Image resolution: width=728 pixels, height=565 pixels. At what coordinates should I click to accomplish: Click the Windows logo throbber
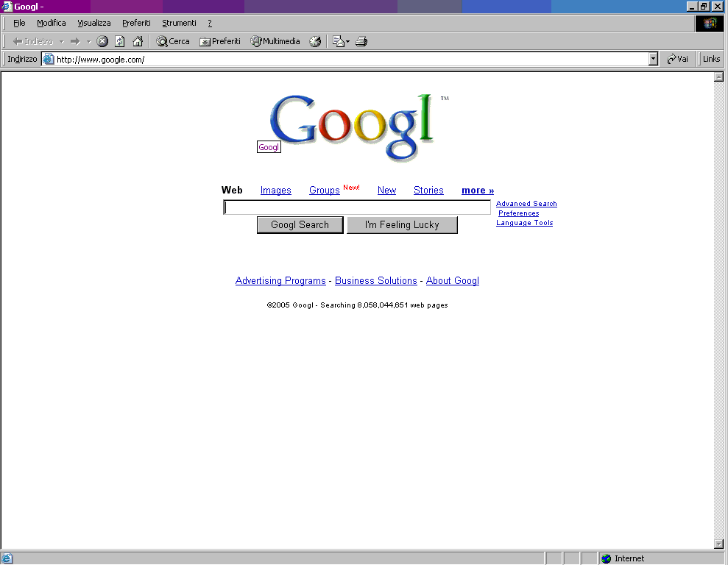click(710, 24)
